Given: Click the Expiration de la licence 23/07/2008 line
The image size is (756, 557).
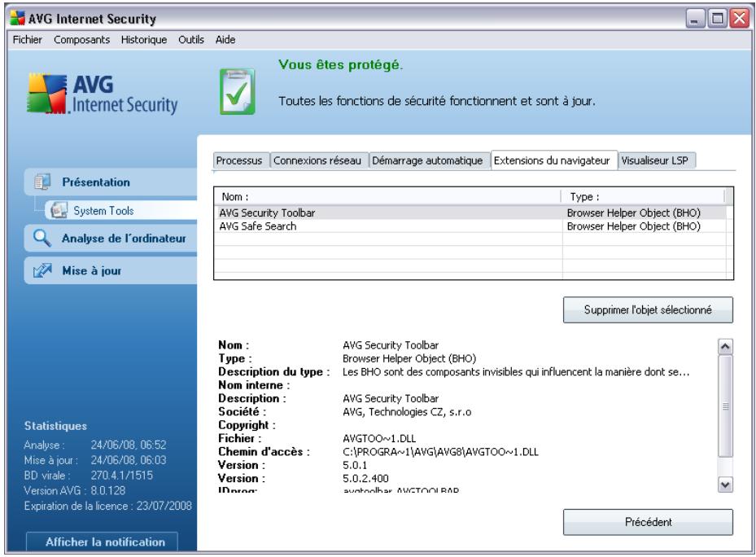Looking at the screenshot, I should click(x=108, y=506).
